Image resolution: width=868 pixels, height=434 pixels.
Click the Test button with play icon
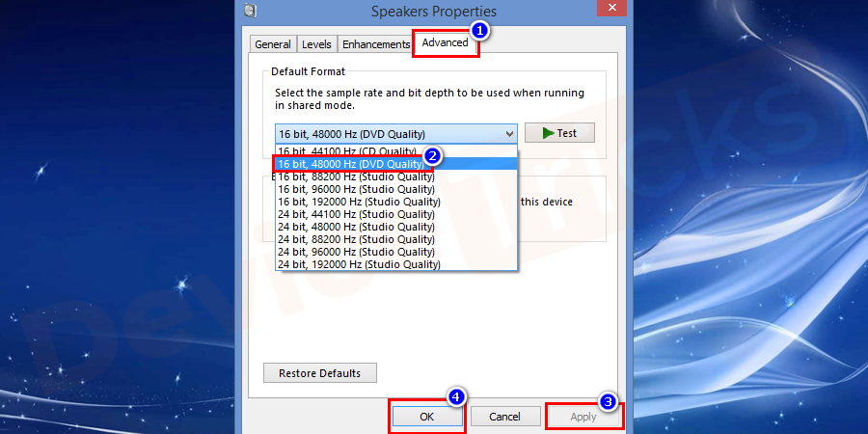pos(559,133)
